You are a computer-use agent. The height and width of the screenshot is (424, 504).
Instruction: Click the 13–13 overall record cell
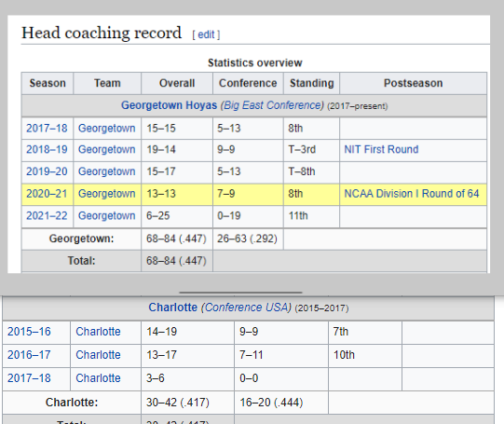[x=177, y=194]
